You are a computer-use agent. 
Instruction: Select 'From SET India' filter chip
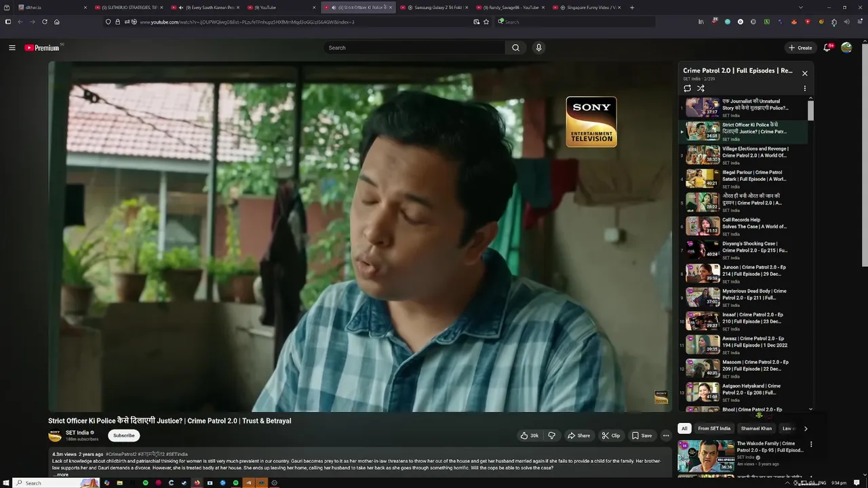pyautogui.click(x=714, y=428)
